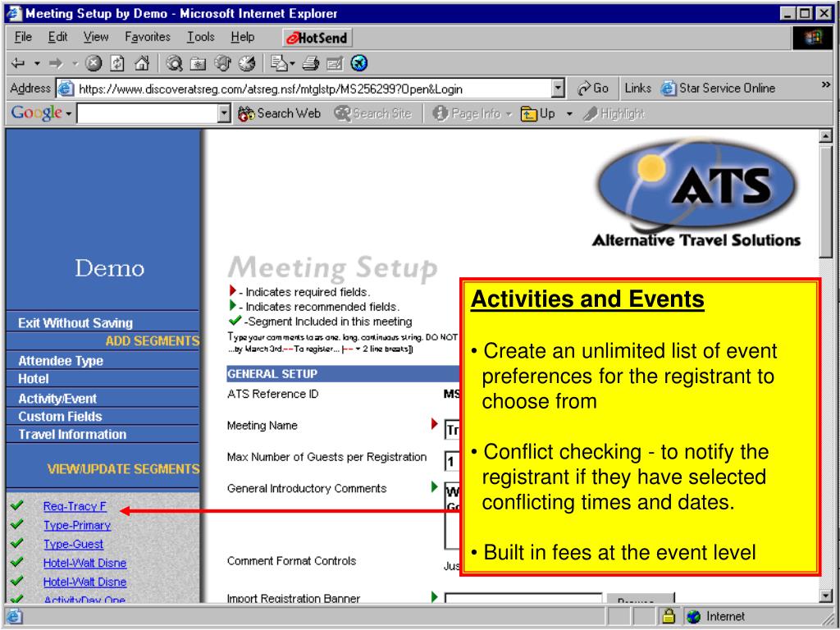
Task: Add an Attendee Type segment
Action: [61, 361]
